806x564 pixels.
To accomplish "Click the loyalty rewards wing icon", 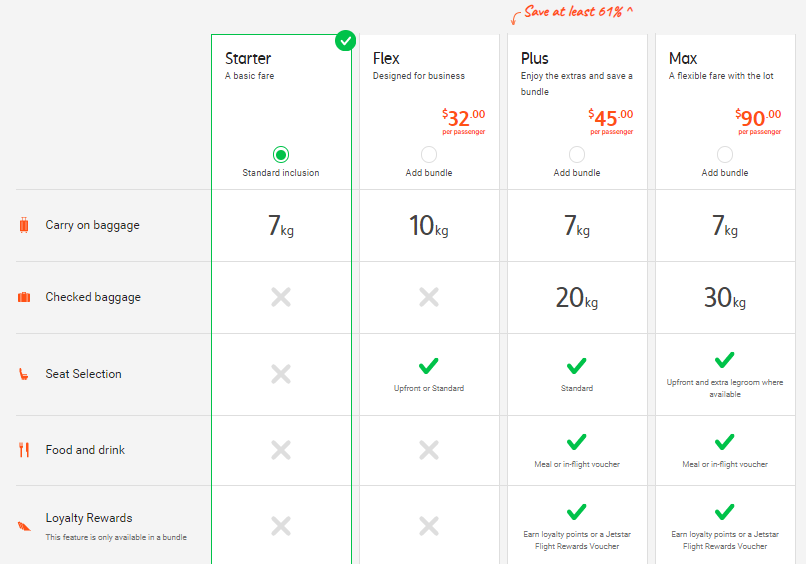I will pyautogui.click(x=24, y=525).
